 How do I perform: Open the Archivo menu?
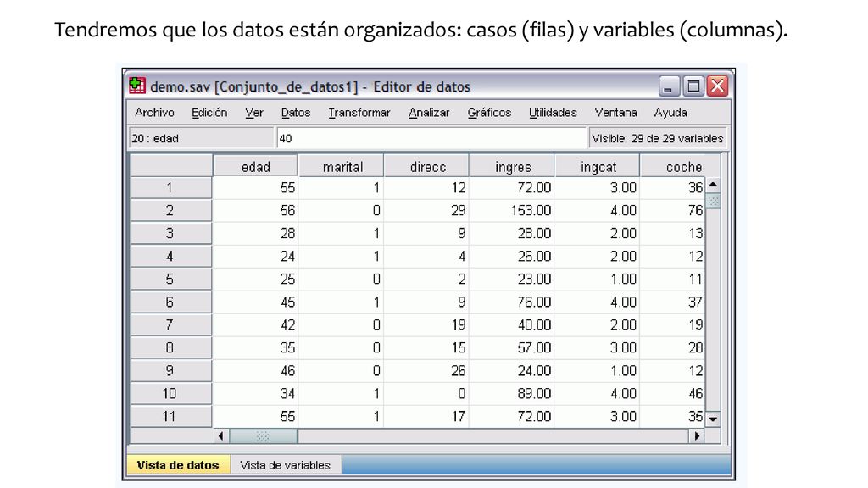pyautogui.click(x=154, y=113)
